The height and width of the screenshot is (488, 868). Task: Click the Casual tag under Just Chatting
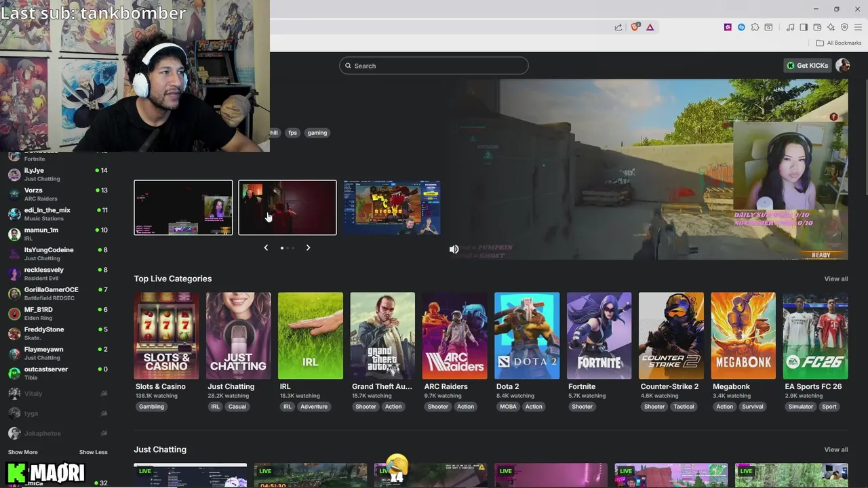[237, 407]
